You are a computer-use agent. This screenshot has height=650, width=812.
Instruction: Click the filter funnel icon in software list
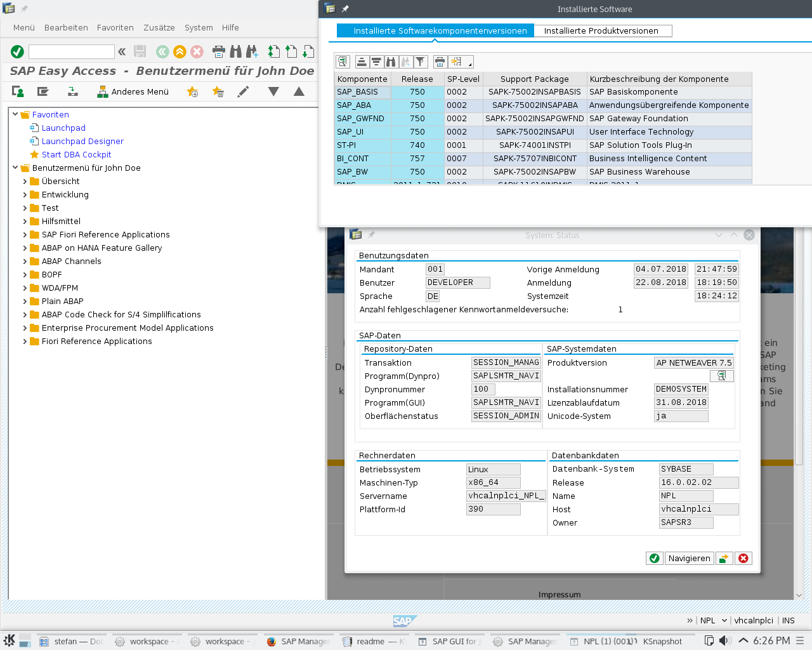[x=420, y=62]
